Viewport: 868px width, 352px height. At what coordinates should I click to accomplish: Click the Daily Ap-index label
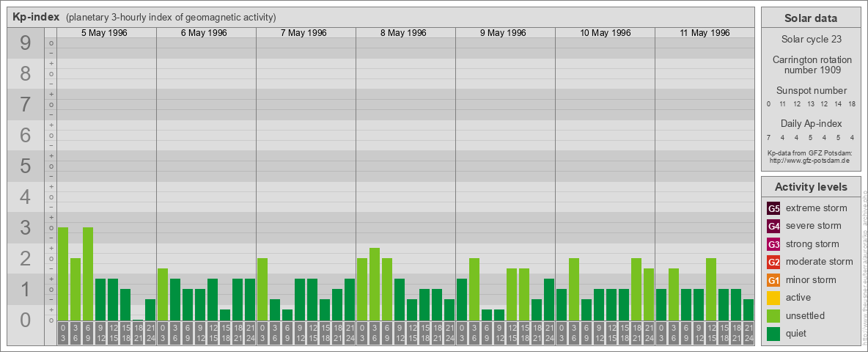[811, 123]
